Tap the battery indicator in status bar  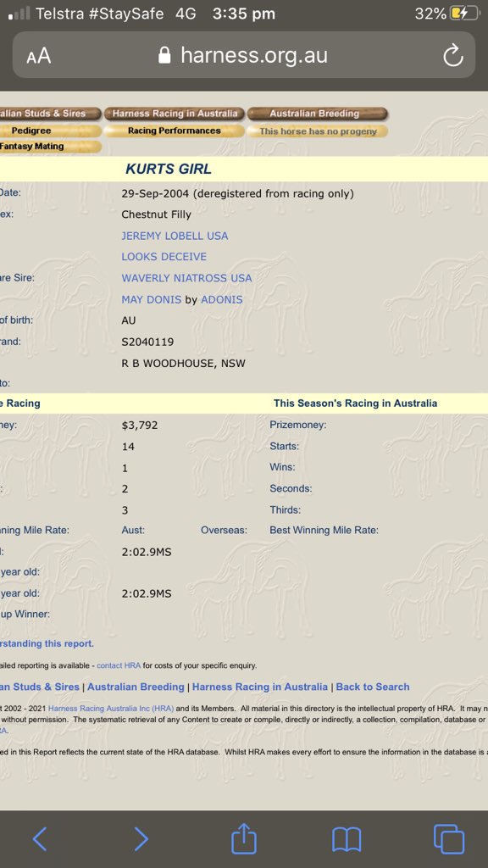click(463, 14)
